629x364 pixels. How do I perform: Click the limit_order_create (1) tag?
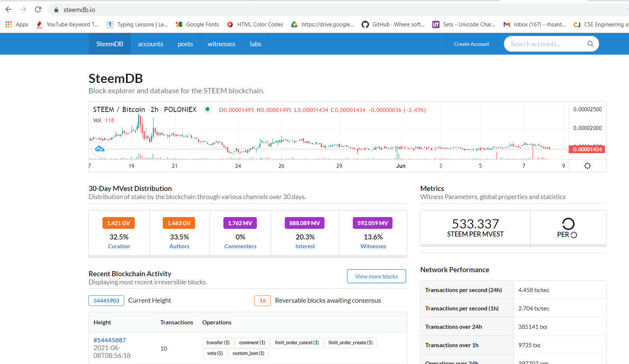point(350,342)
